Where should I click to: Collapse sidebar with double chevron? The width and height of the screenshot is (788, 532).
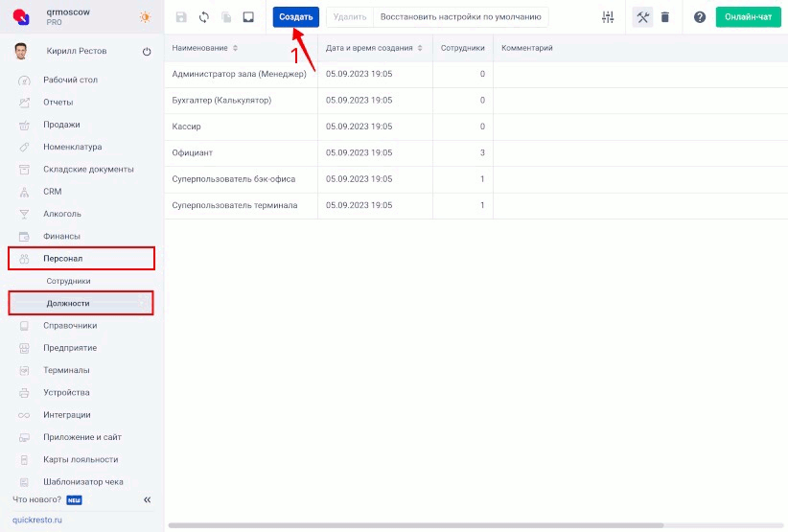(148, 499)
